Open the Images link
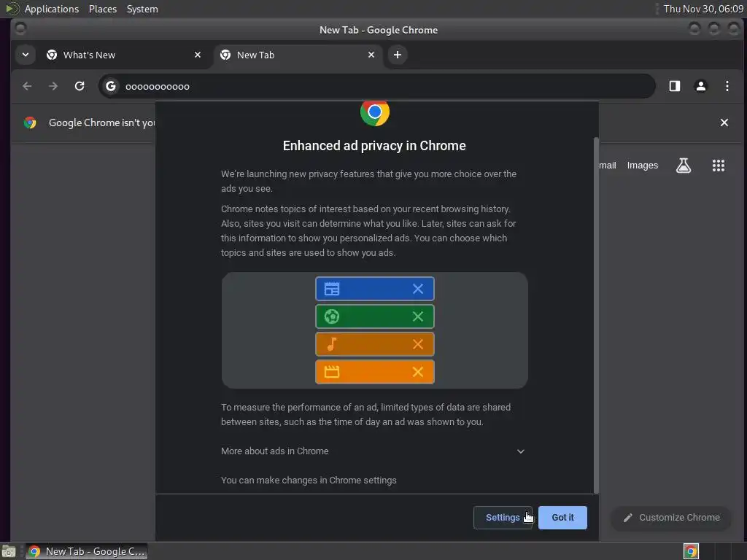747x560 pixels. tap(642, 166)
